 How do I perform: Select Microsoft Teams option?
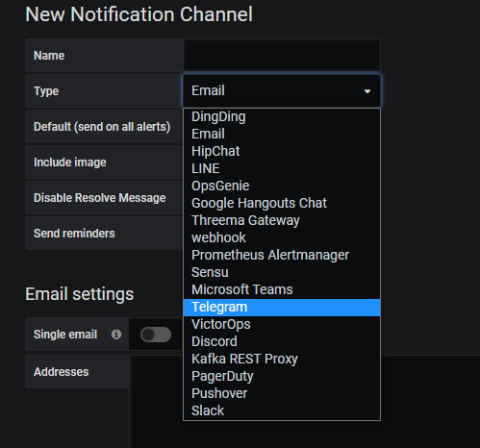(282, 289)
